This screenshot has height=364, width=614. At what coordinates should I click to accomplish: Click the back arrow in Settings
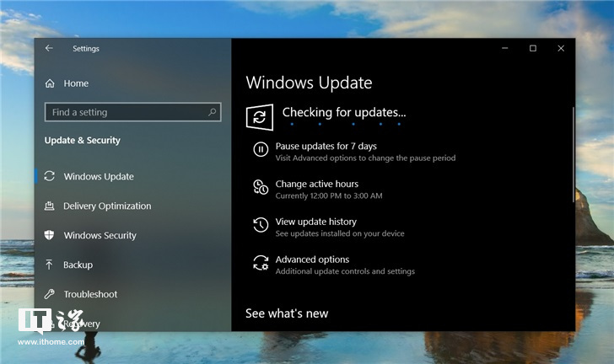pyautogui.click(x=49, y=48)
